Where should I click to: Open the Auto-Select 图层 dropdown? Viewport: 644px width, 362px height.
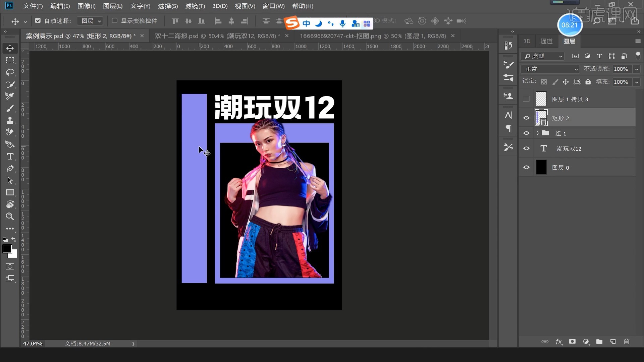[90, 21]
